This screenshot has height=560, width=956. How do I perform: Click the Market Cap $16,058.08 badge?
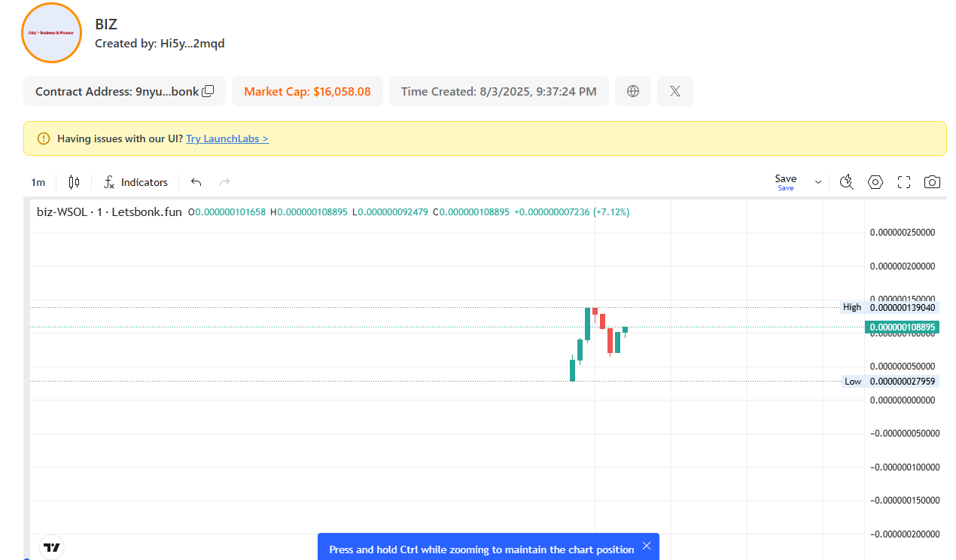coord(307,91)
